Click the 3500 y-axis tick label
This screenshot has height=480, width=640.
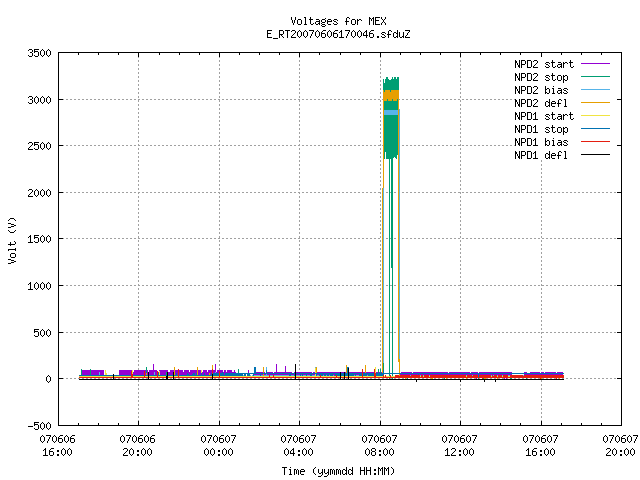click(39, 53)
